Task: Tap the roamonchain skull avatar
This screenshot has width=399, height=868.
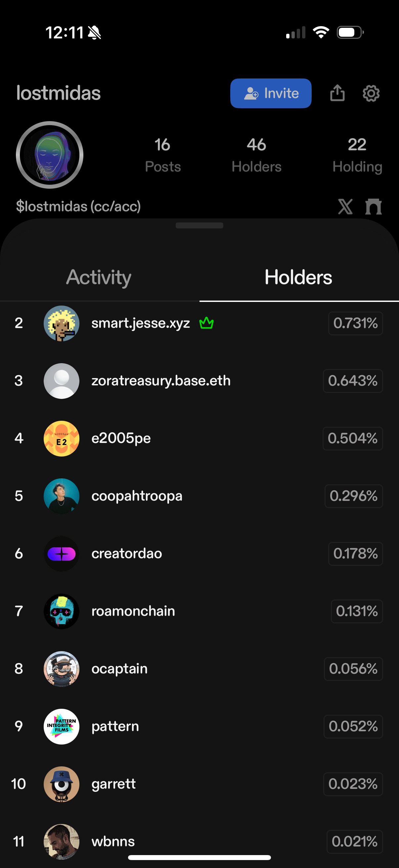Action: tap(62, 611)
